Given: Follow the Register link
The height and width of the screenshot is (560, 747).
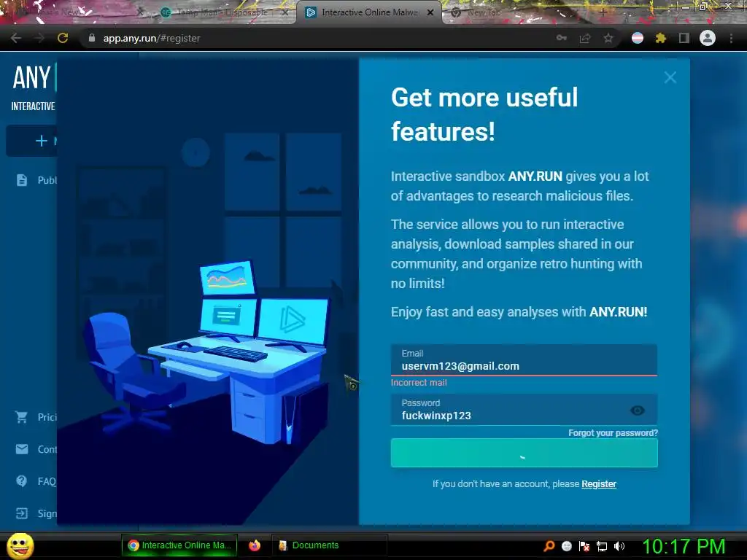Looking at the screenshot, I should click(x=599, y=484).
